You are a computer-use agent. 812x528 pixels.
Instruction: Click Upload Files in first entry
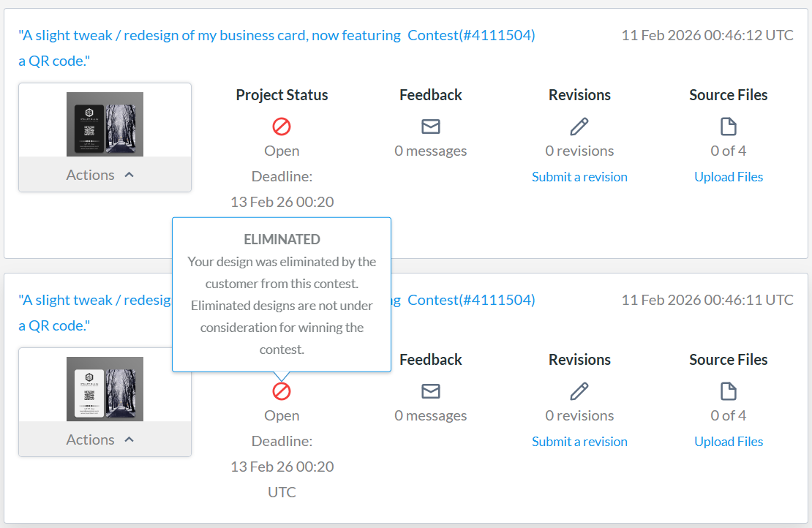(729, 177)
